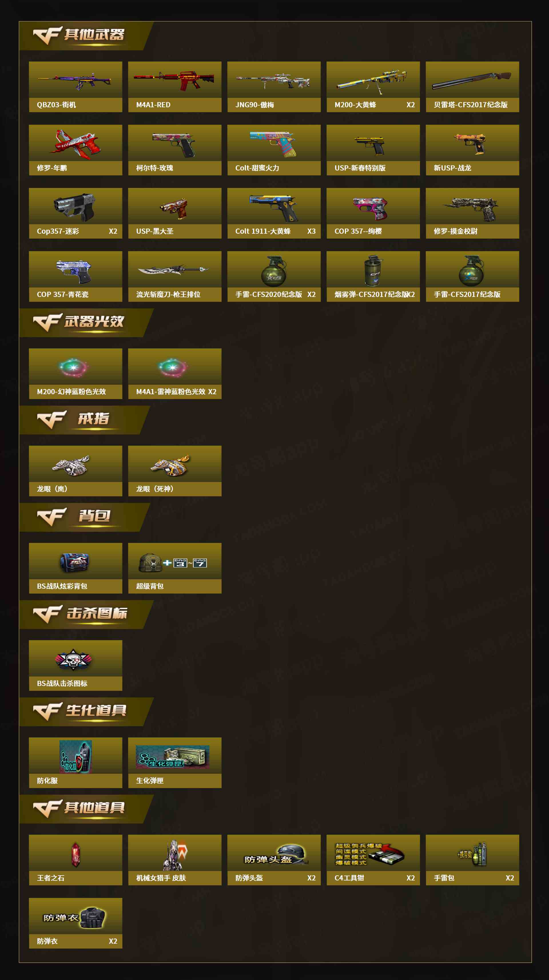Screen dimensions: 549x980
Task: Choose the M200-幻神蓝粉色光效 glow effect
Action: 75,374
